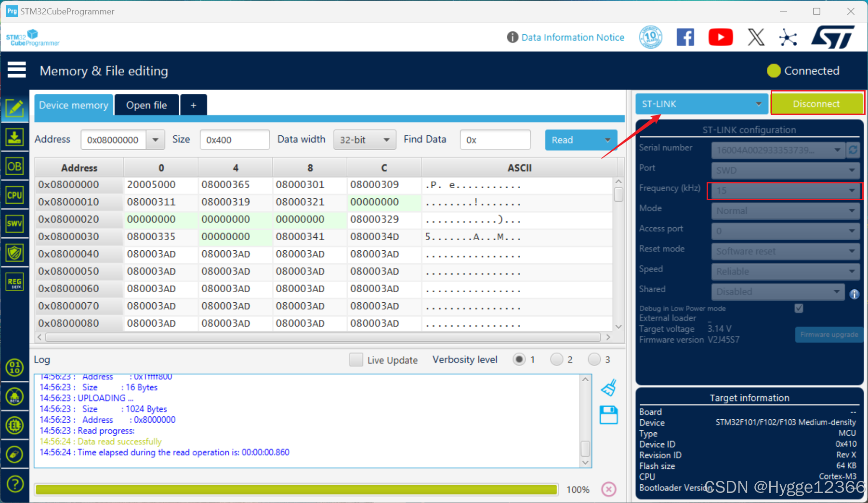Click the Disconnect button

coord(816,104)
